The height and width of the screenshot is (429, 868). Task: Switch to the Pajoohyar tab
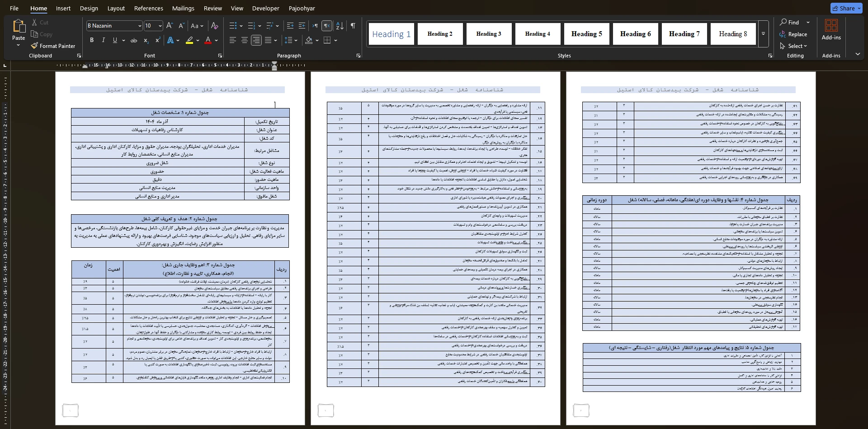[302, 8]
